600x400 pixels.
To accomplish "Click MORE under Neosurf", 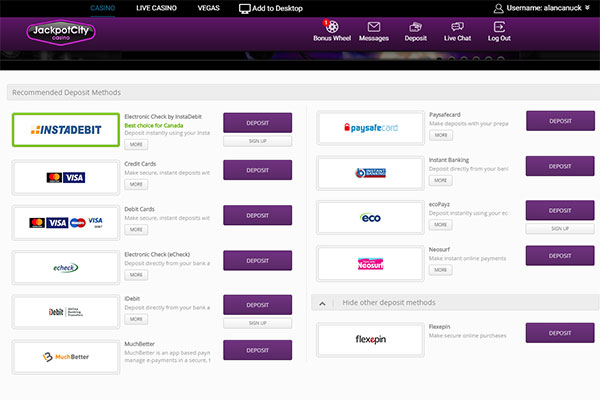I will click(x=441, y=270).
